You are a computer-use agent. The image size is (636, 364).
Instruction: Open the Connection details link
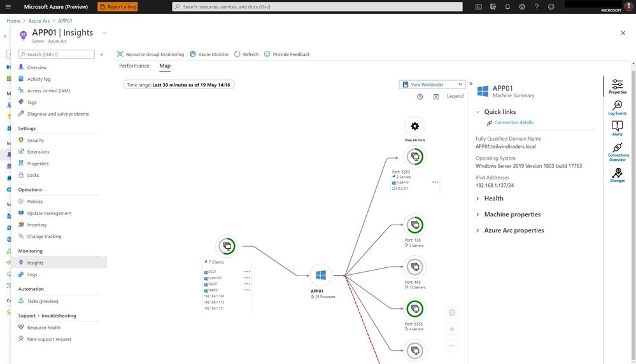(x=514, y=122)
